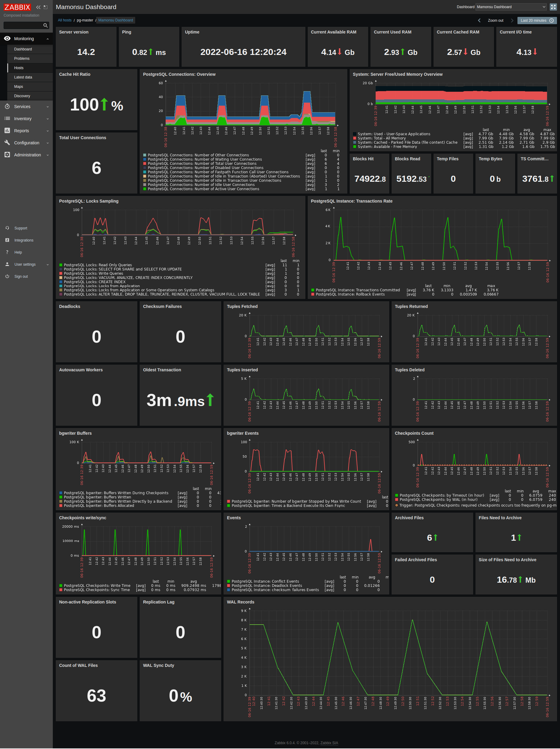560x749 pixels.
Task: Click the Server version 14.2 value
Action: point(86,52)
